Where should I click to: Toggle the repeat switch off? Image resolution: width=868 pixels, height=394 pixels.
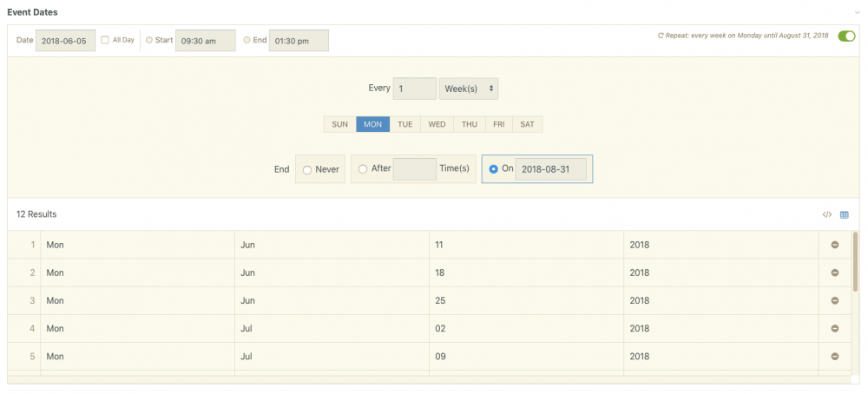click(x=846, y=36)
